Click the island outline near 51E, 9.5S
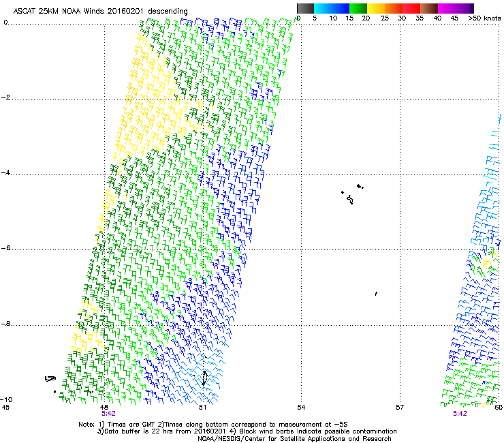 point(204,378)
